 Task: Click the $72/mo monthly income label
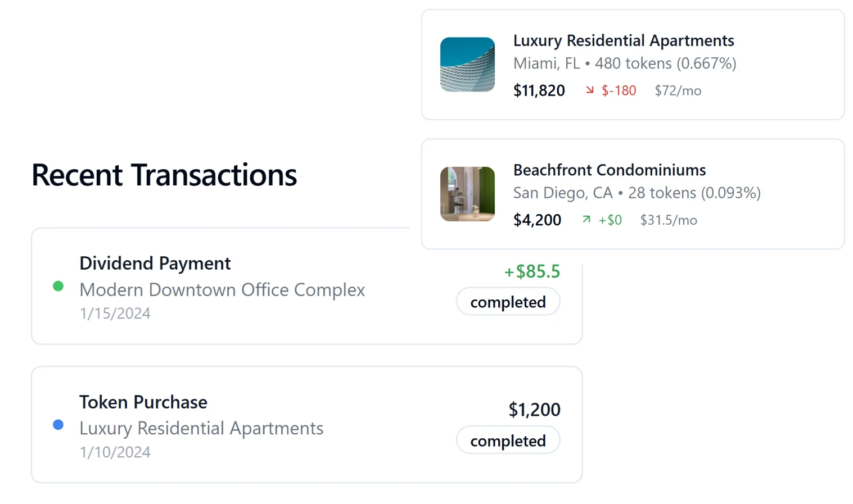[x=678, y=91]
